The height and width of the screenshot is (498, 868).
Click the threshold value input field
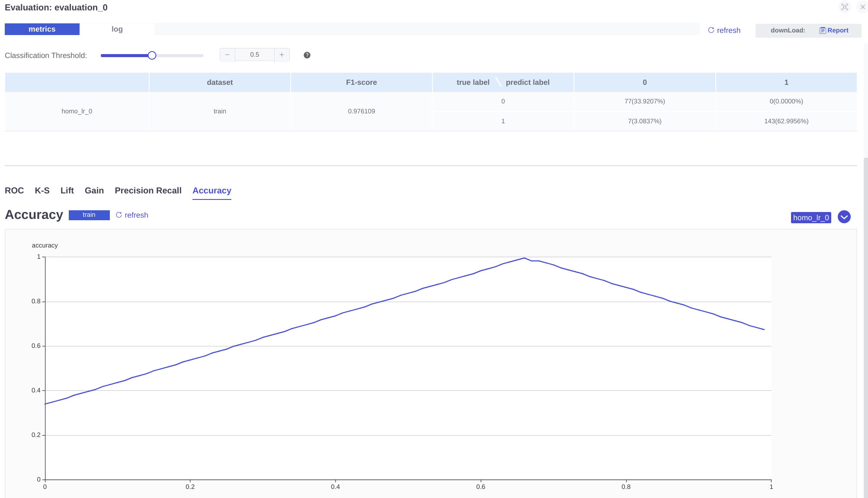[x=254, y=55]
